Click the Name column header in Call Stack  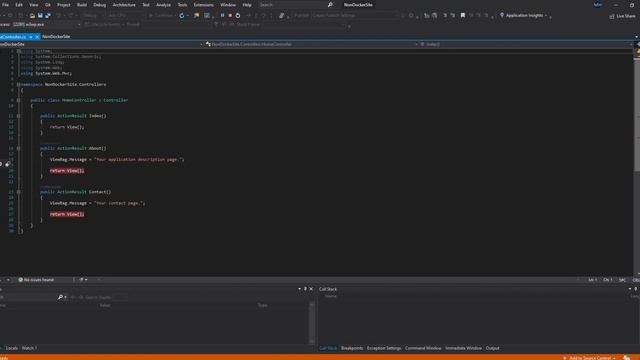pos(331,296)
